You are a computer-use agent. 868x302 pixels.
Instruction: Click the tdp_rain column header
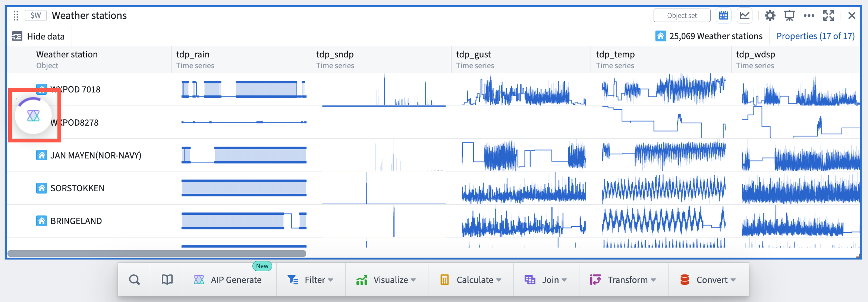(241, 60)
